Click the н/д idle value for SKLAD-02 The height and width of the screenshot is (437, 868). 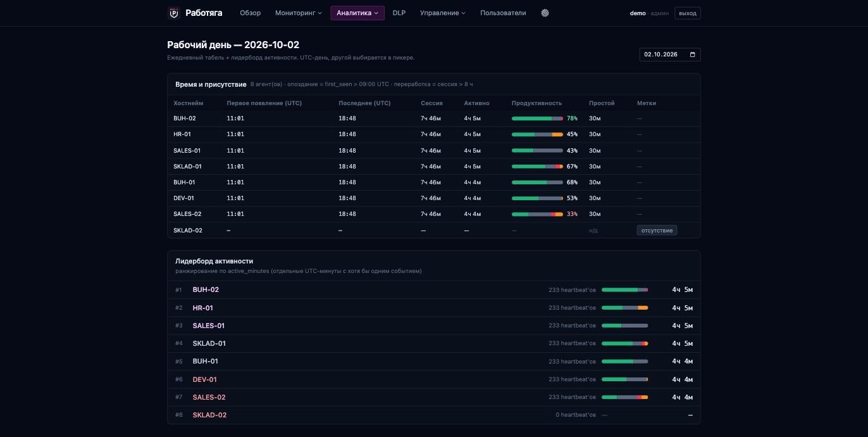pyautogui.click(x=593, y=231)
